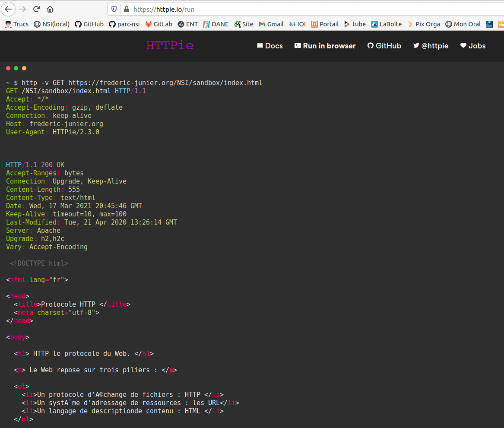Reload the page with the refresh icon

pyautogui.click(x=36, y=10)
